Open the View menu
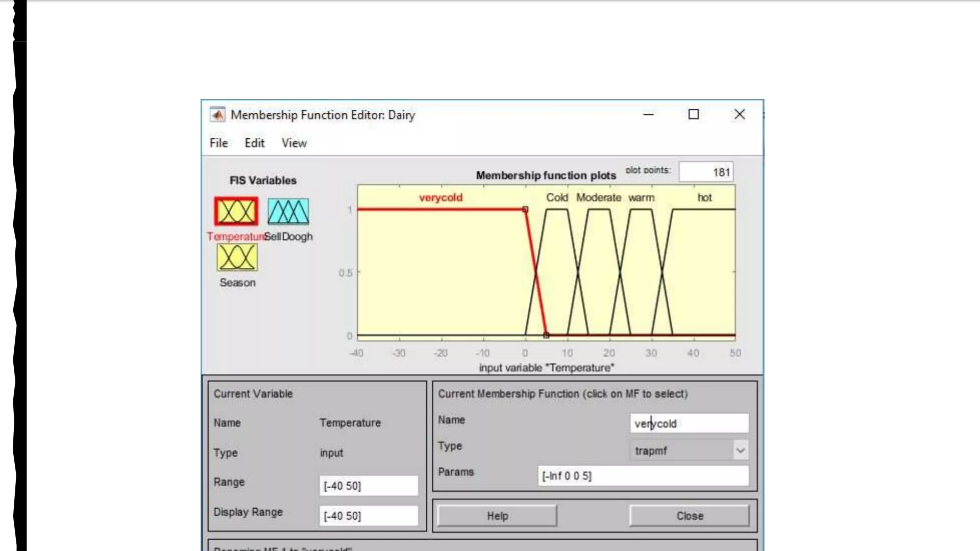 [294, 143]
